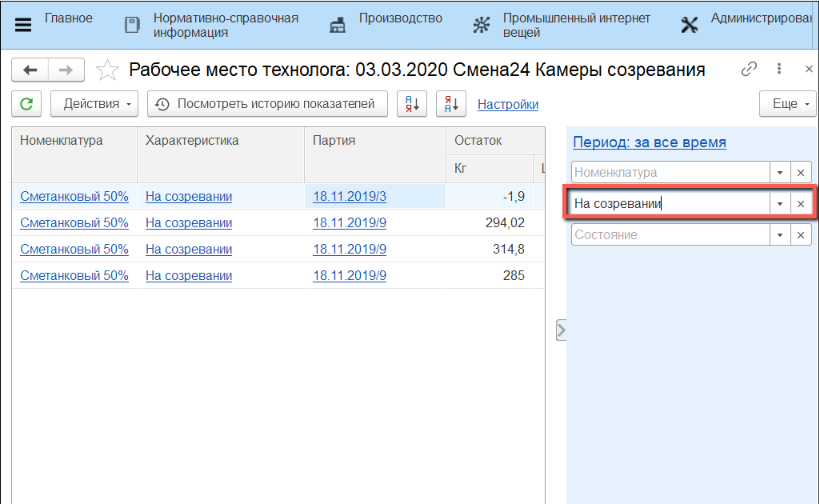Open dropdown of the Состояние filter
Viewport: 819px width, 504px height.
(x=779, y=235)
